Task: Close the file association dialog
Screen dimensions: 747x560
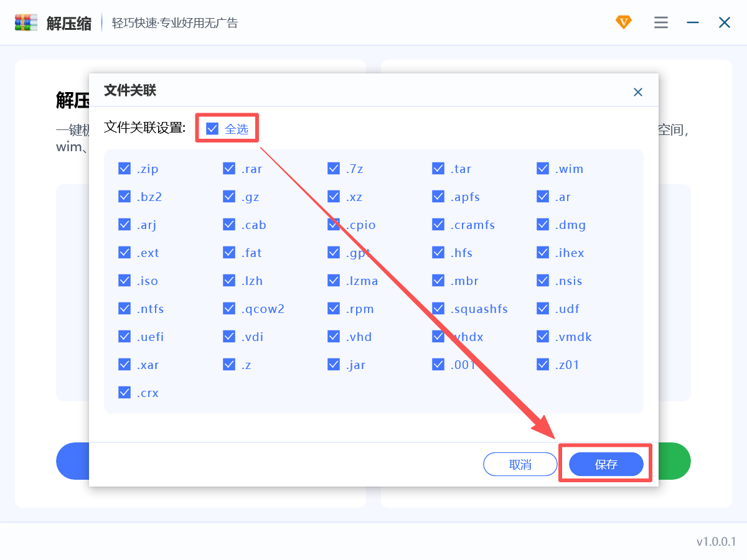Action: 637,92
